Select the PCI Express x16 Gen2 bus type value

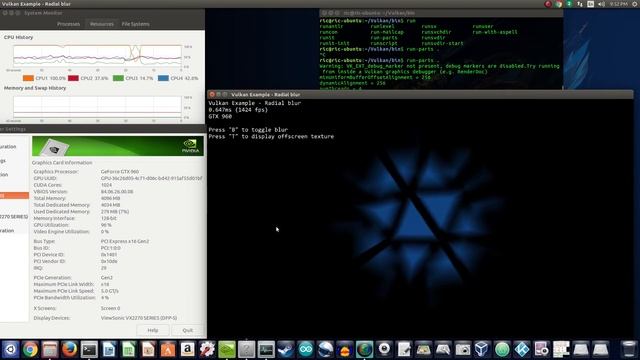click(x=124, y=241)
